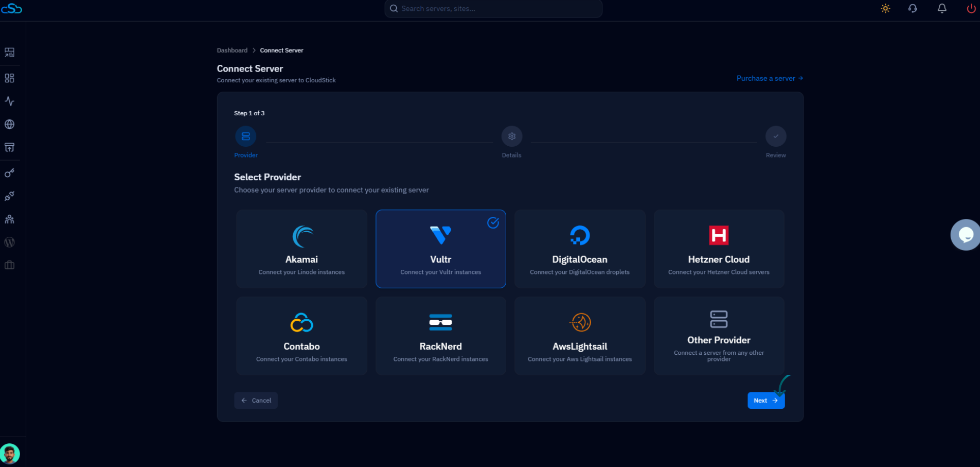This screenshot has width=980, height=467.
Task: Open the user avatar profile picture
Action: click(10, 454)
